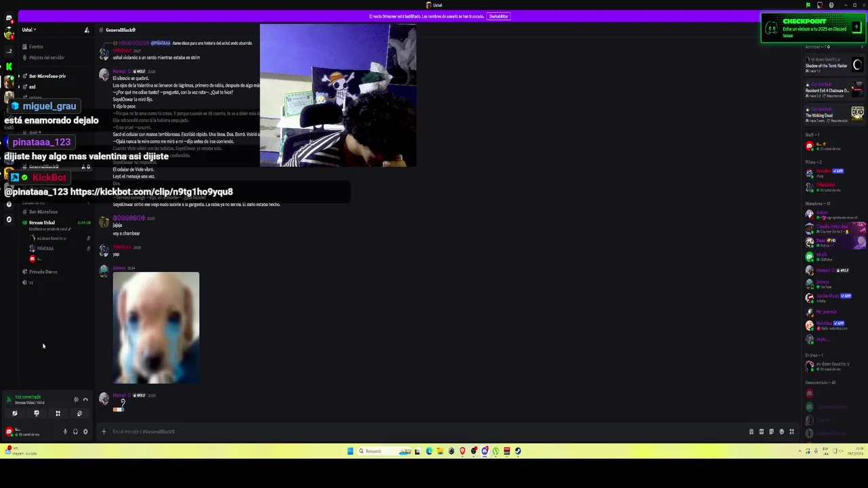
Task: Toggle microphone mute
Action: [x=66, y=432]
